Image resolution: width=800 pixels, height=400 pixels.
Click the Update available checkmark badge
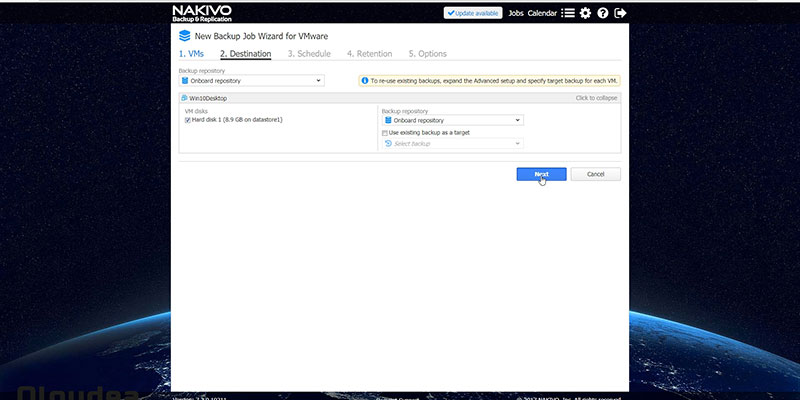(x=472, y=13)
